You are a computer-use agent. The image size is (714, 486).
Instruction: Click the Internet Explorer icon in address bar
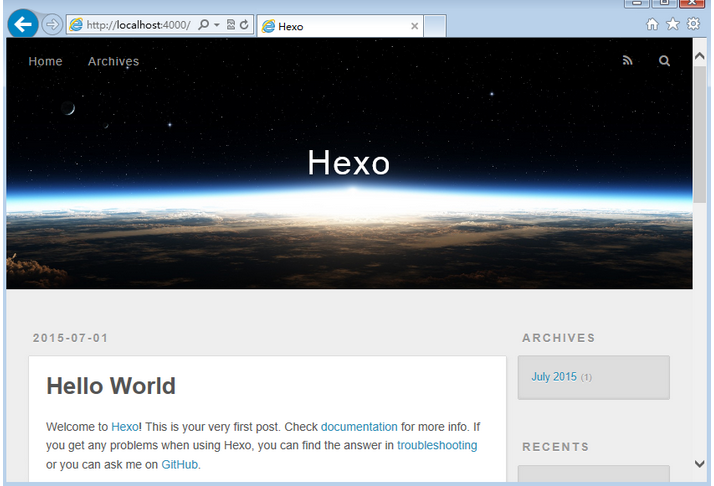click(76, 25)
